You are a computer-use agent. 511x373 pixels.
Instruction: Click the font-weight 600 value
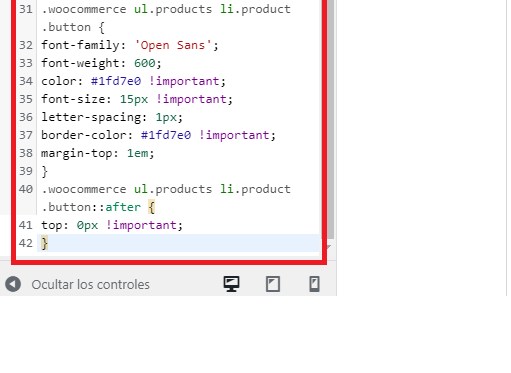click(145, 63)
